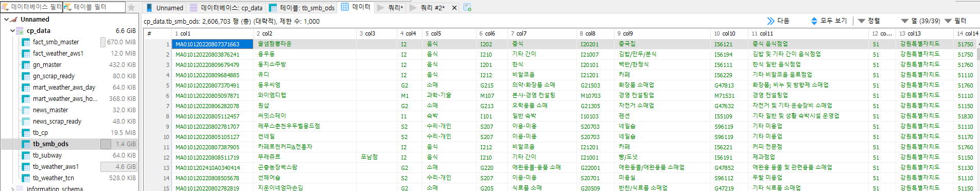Open the 정렬 sort dropdown
This screenshot has height=191, width=980.
[869, 21]
